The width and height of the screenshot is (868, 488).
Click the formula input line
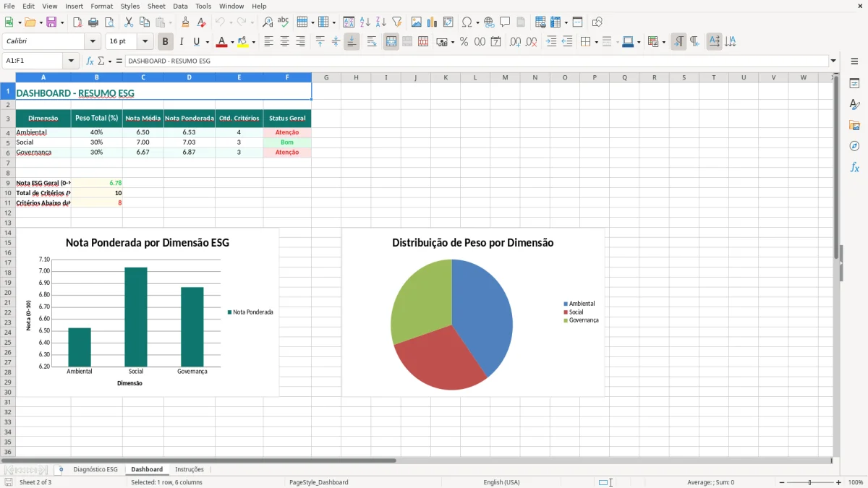tap(476, 61)
